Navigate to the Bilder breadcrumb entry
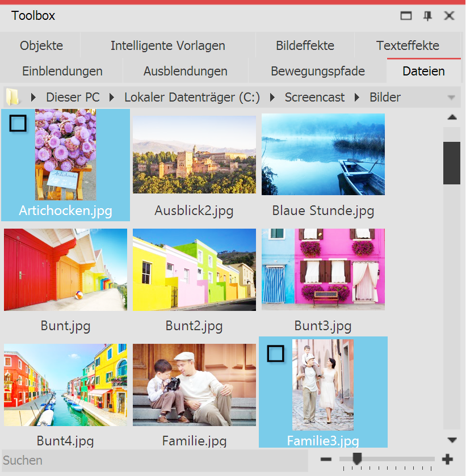 385,97
